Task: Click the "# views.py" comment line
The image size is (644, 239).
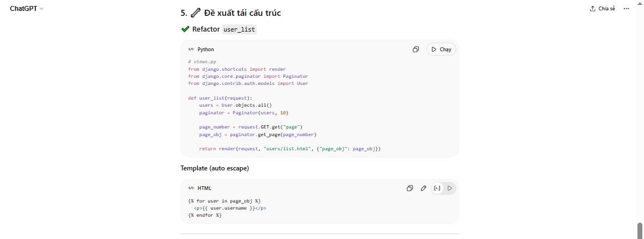Action: [202, 62]
